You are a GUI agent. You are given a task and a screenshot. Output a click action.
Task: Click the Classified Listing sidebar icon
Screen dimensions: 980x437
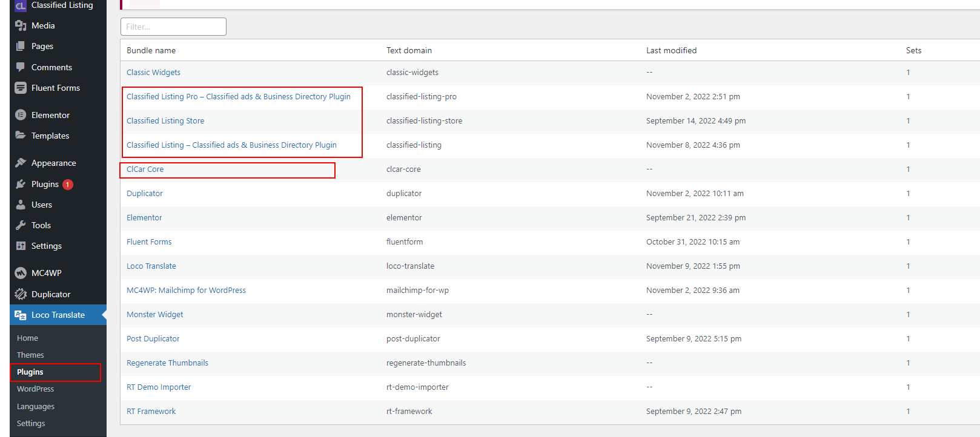21,5
